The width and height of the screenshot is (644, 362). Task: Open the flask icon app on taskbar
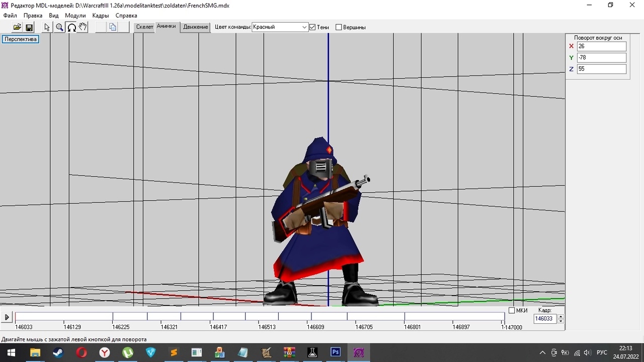312,352
